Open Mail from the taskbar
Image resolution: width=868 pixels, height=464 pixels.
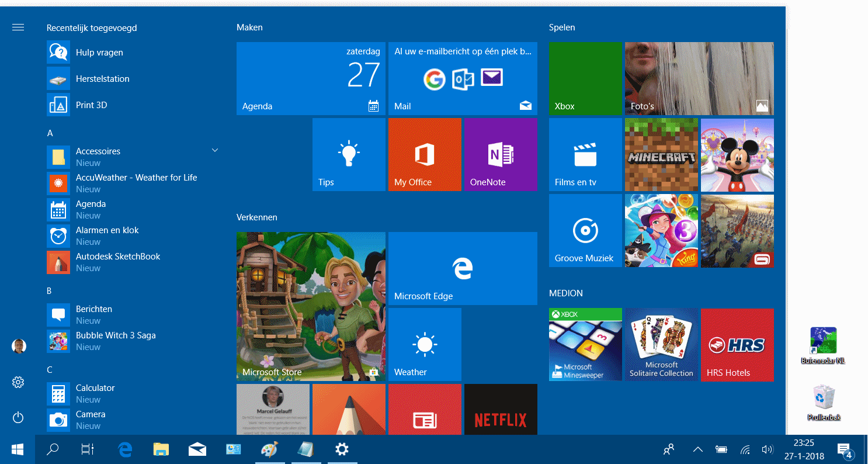[x=197, y=449]
